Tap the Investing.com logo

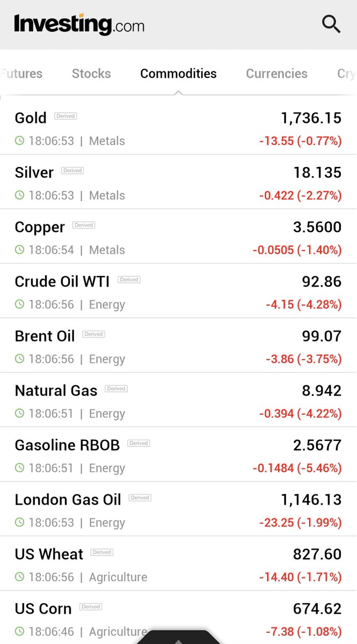pos(79,24)
